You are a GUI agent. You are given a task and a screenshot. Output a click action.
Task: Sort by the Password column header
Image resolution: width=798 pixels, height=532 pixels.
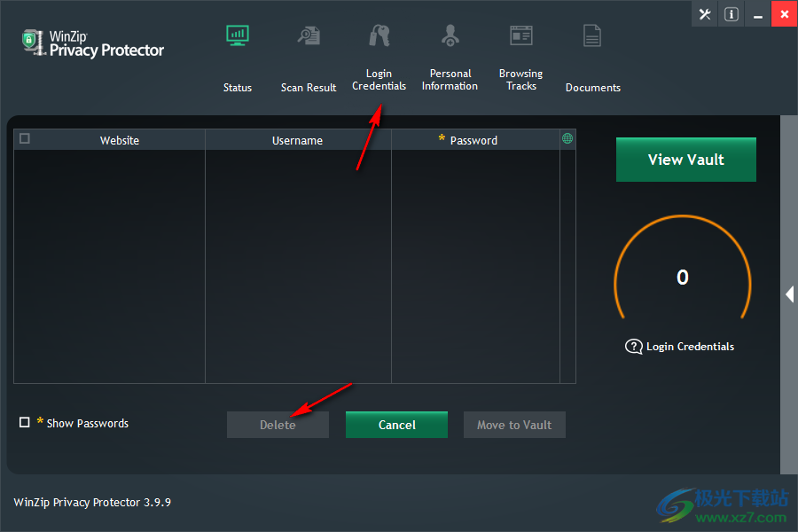[x=473, y=140]
